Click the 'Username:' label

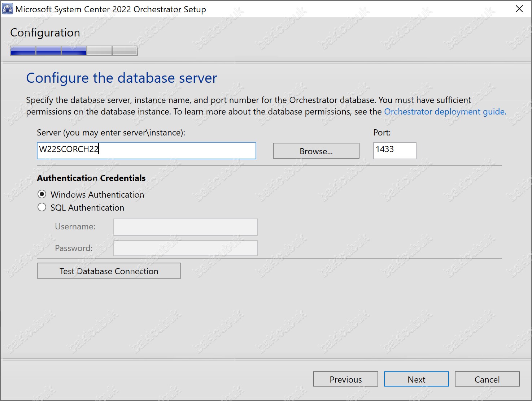pos(75,227)
